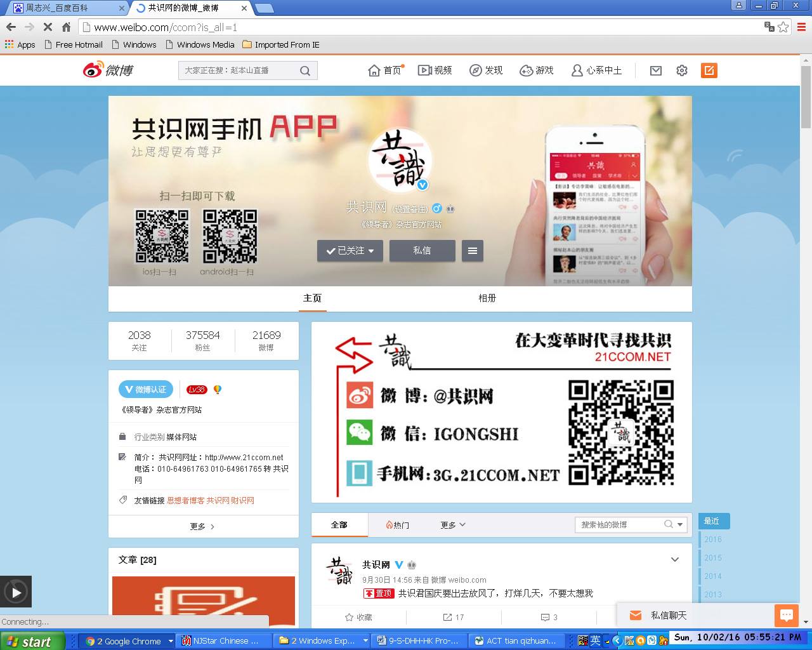Image resolution: width=812 pixels, height=650 pixels.
Task: Toggle the 已关注 following button
Action: click(x=350, y=251)
